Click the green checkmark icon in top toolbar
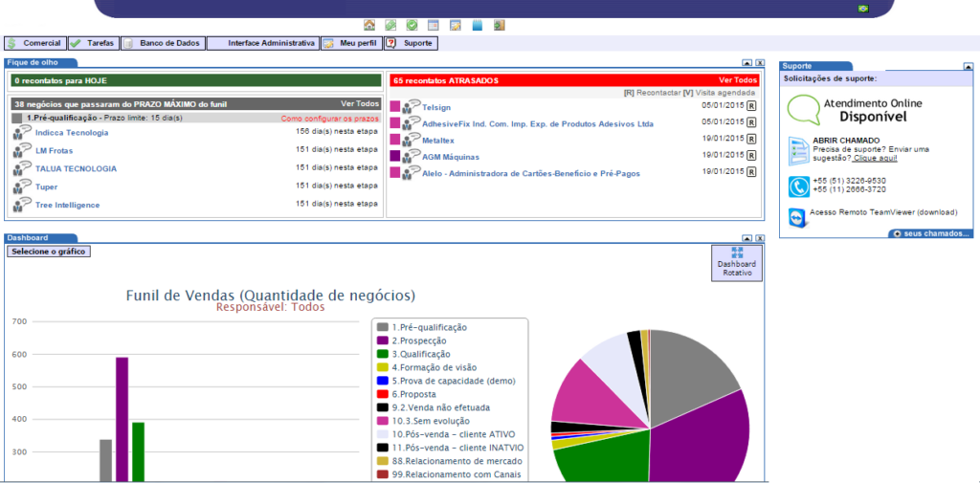This screenshot has height=483, width=980. (x=412, y=25)
